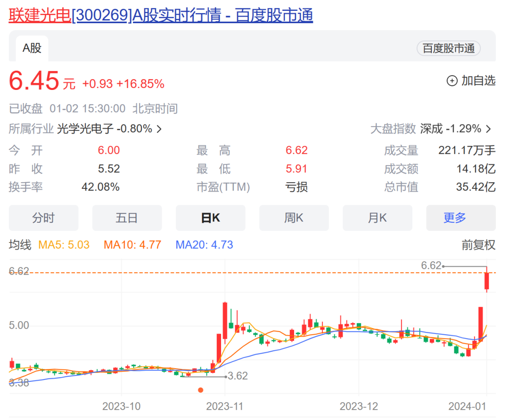Click the 3.38 price axis label

(x=19, y=383)
